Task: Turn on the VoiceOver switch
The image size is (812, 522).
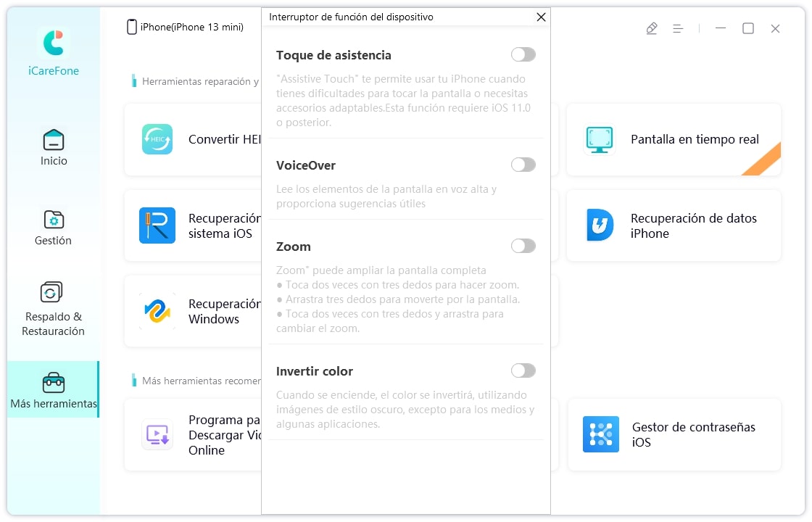Action: click(523, 165)
